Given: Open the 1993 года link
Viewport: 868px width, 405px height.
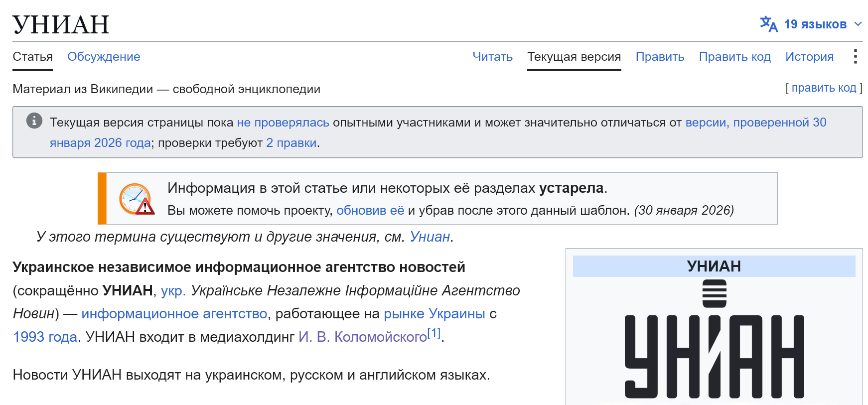Looking at the screenshot, I should tap(45, 337).
